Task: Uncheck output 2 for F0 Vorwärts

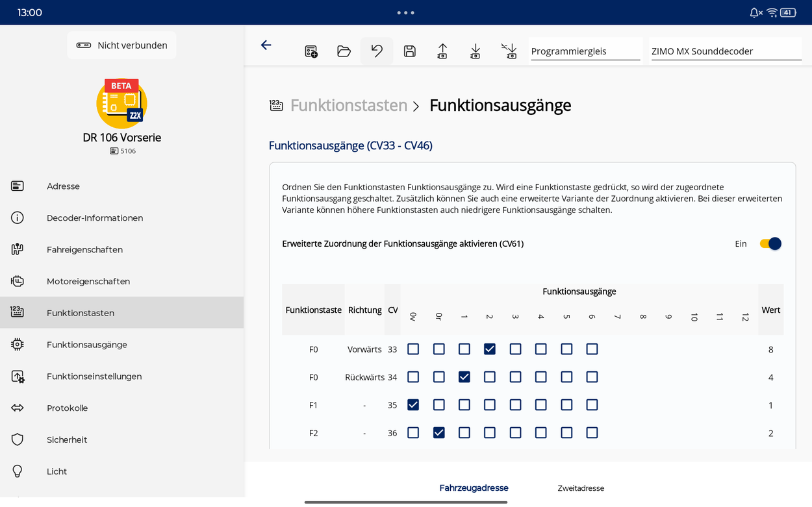Action: point(490,349)
